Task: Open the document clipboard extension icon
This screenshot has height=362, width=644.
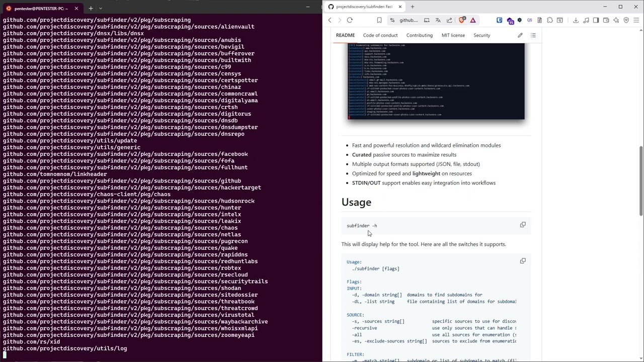Action: (539, 20)
